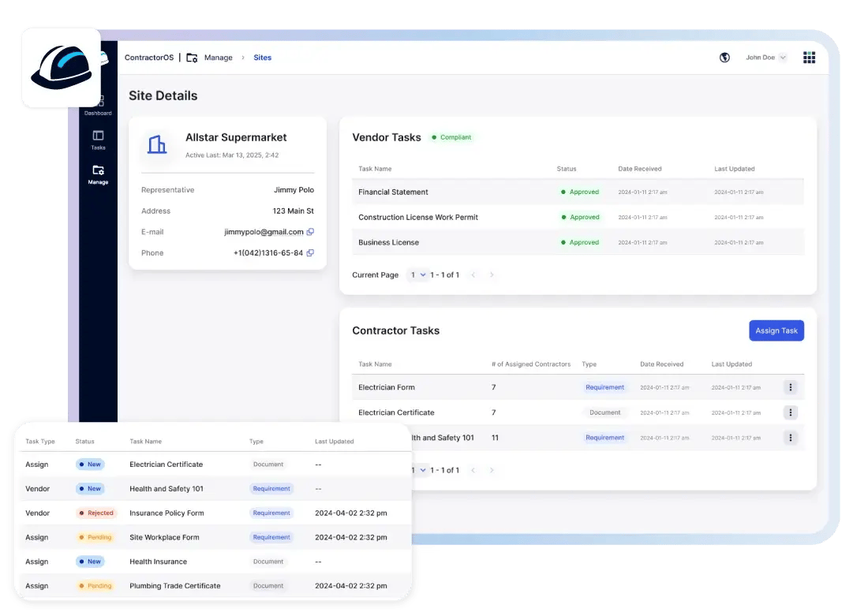The height and width of the screenshot is (616, 853).
Task: Open the Dashboard sidebar item
Action: [98, 106]
